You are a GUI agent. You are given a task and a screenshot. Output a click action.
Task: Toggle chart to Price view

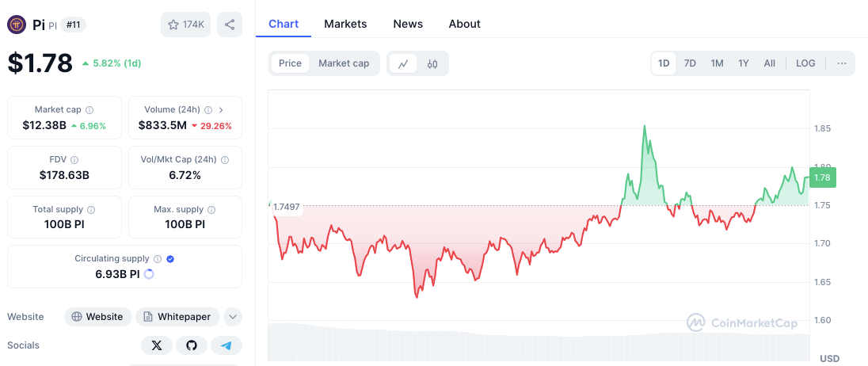[x=290, y=63]
